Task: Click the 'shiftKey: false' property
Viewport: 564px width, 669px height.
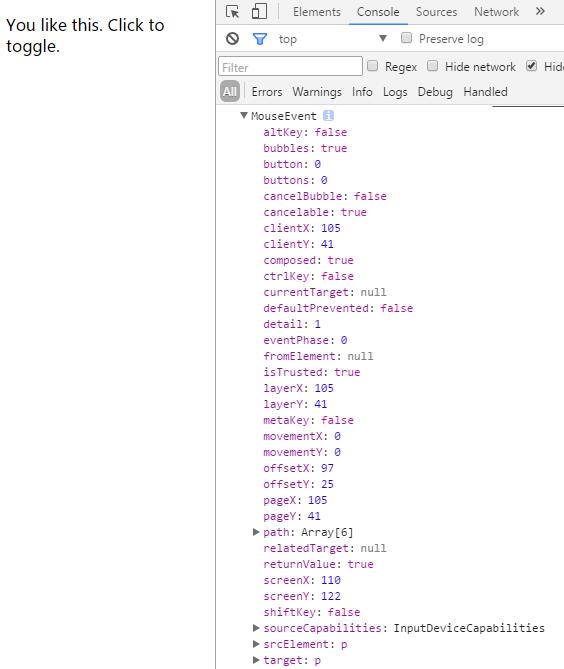Action: [311, 612]
